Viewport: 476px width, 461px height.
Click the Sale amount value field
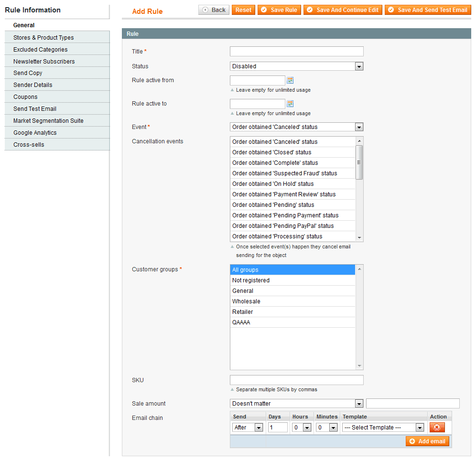[x=413, y=403]
